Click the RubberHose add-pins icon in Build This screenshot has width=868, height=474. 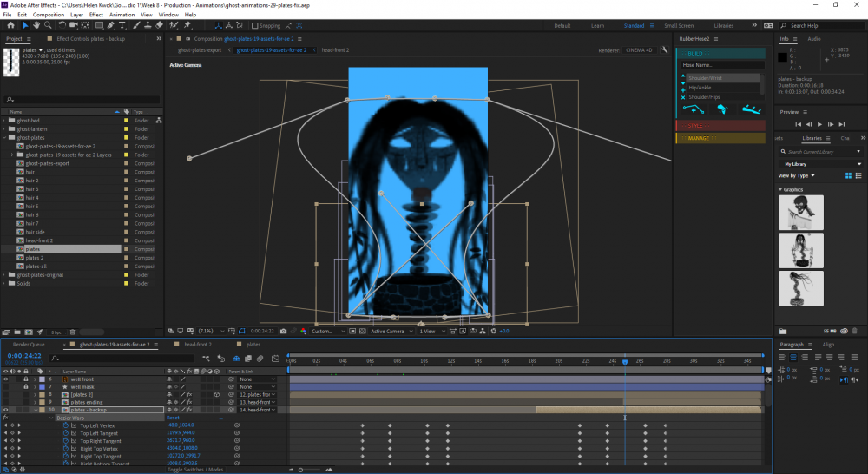pyautogui.click(x=751, y=109)
